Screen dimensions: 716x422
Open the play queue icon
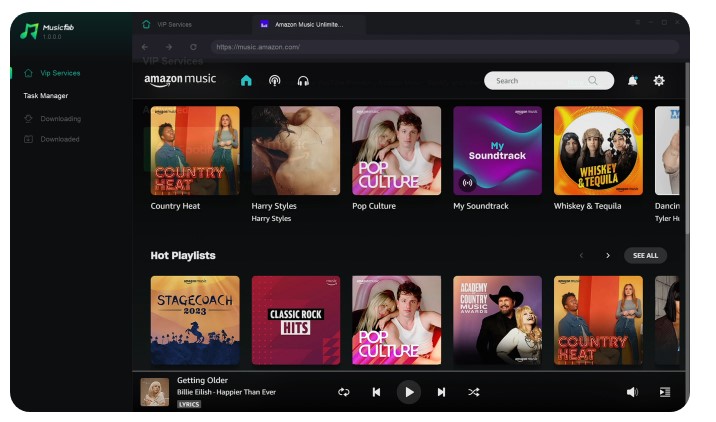pos(665,392)
